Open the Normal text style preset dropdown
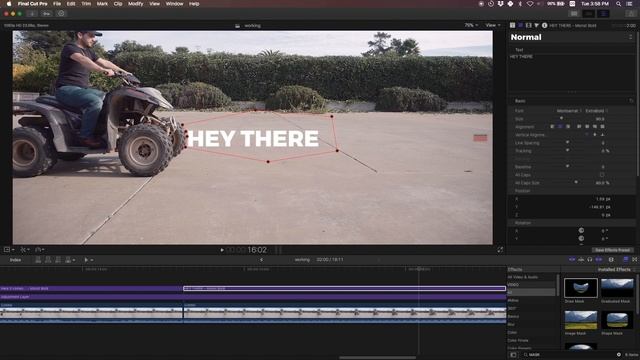The height and width of the screenshot is (360, 640). (x=571, y=37)
